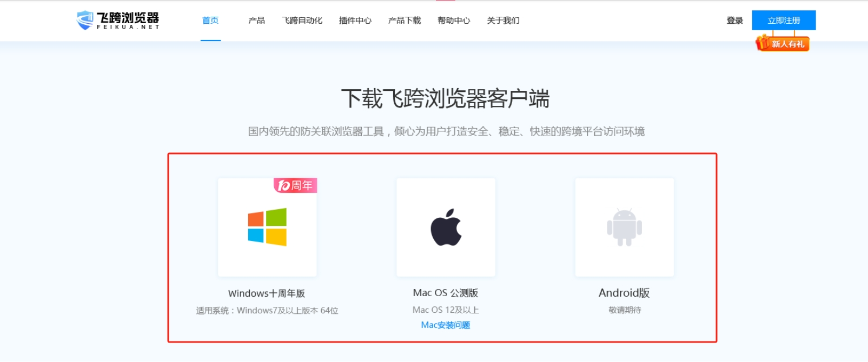The height and width of the screenshot is (362, 868).
Task: Open the 插件中心 navigation item
Action: point(355,21)
